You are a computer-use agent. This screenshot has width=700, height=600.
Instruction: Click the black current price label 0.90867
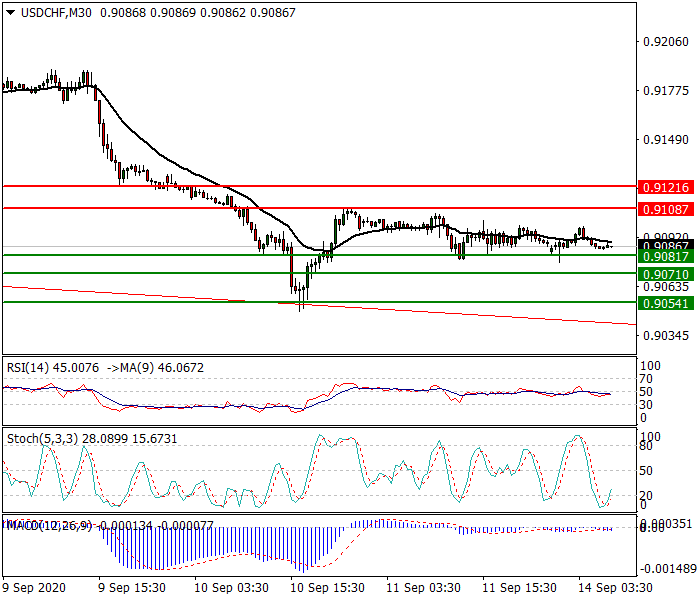[x=666, y=245]
